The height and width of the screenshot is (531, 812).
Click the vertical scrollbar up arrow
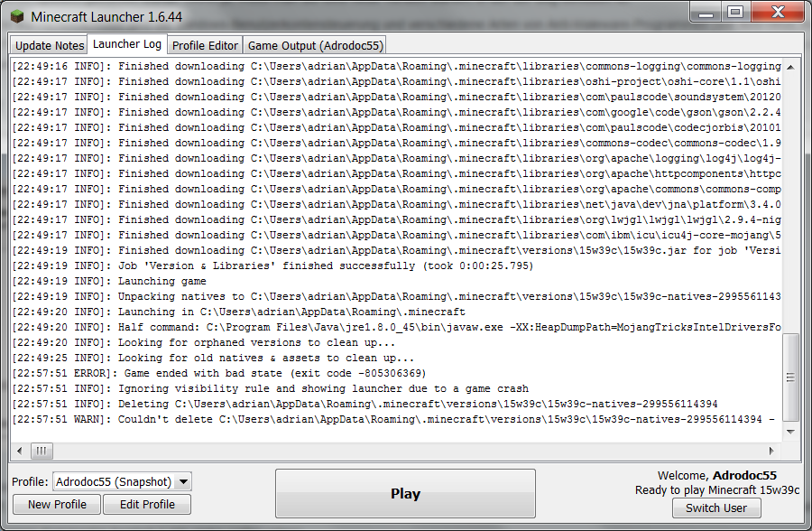tap(790, 67)
